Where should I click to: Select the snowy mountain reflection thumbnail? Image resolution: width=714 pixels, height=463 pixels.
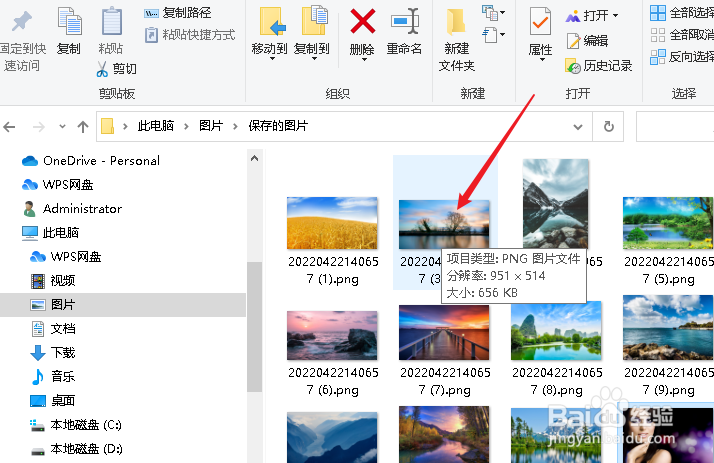556,204
